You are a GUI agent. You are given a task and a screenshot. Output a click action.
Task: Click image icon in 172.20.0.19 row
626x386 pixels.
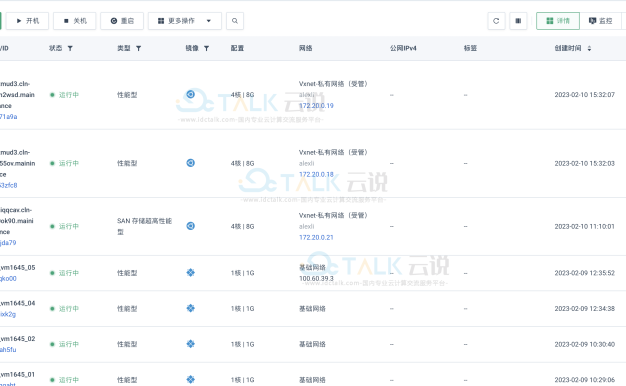pos(190,94)
